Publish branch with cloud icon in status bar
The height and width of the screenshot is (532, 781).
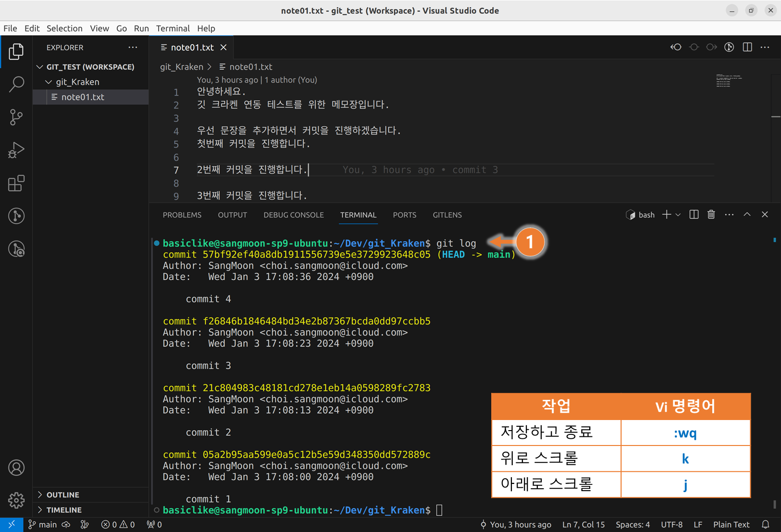coord(66,524)
